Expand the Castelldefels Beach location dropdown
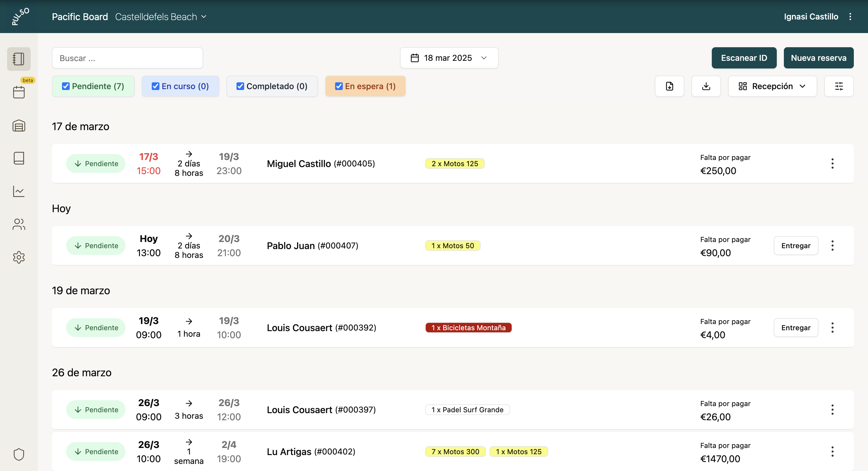 tap(161, 17)
